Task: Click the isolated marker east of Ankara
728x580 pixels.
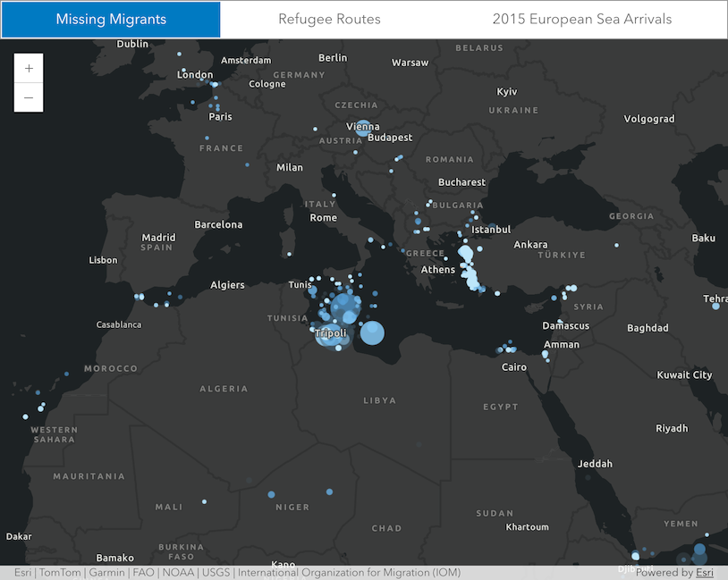Action: pyautogui.click(x=616, y=246)
